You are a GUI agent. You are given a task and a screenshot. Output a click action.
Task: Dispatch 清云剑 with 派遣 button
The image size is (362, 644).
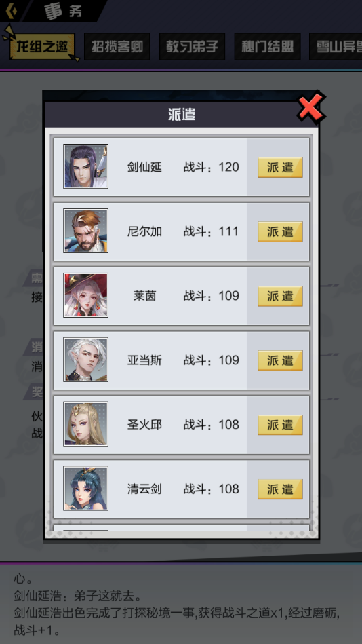point(281,489)
